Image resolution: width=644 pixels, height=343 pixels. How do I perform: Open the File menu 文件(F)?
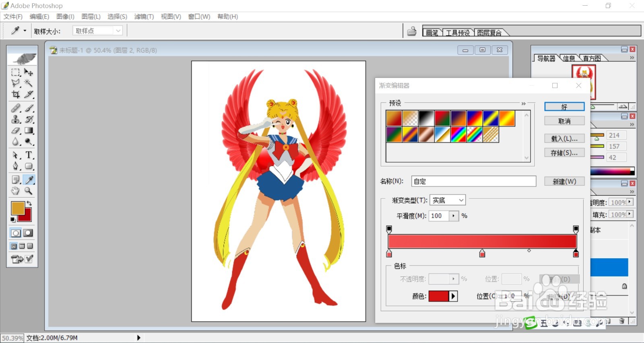(x=13, y=17)
